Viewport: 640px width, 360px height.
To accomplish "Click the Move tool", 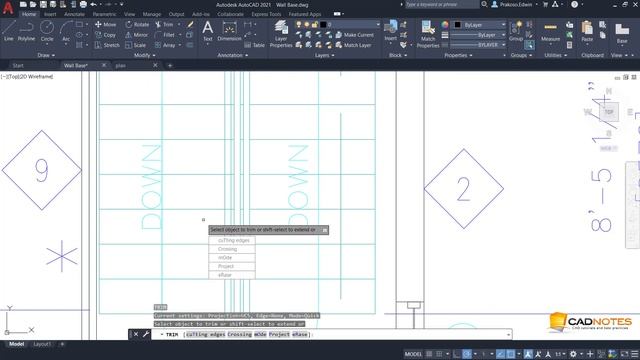I will [x=105, y=24].
